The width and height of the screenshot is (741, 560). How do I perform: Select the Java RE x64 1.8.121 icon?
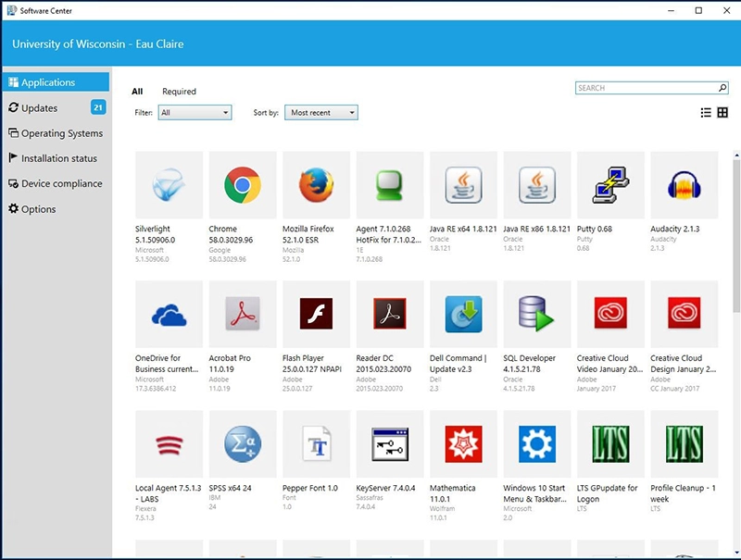(x=464, y=184)
